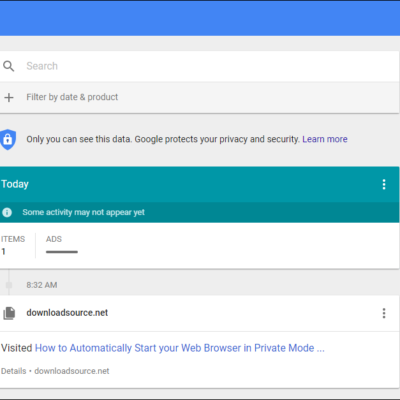
Task: Click the timeline dot beside 8:32 AM
Action: tap(9, 285)
